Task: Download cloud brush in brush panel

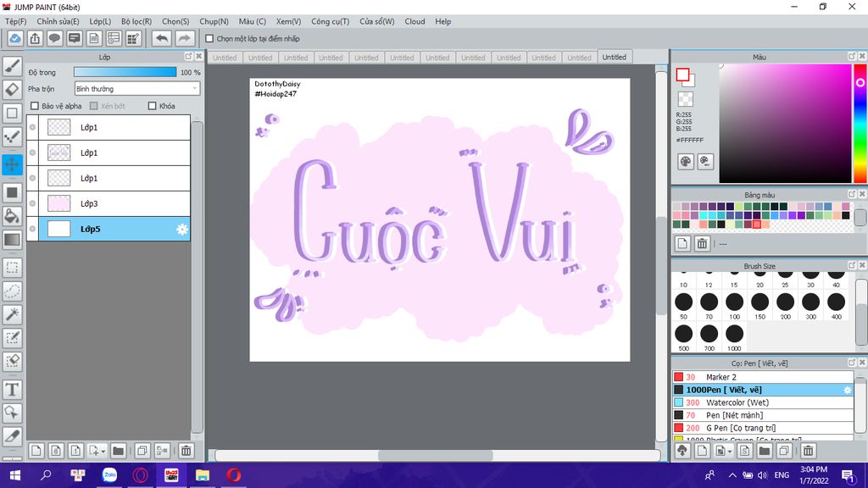Action: tap(682, 451)
